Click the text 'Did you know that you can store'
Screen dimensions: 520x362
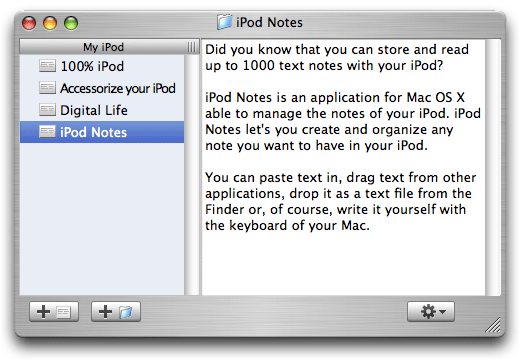[306, 50]
